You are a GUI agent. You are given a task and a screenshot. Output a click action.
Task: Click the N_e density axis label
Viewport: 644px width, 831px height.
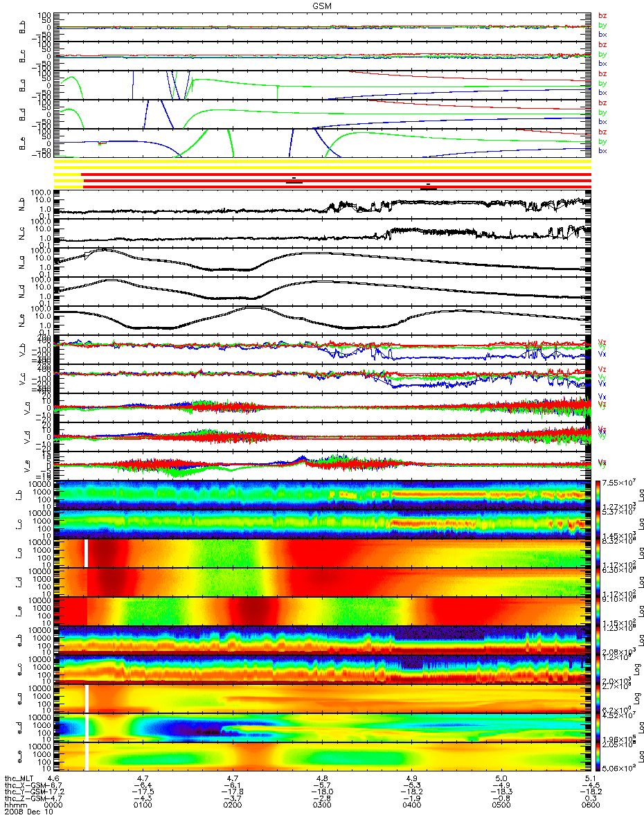(23, 321)
